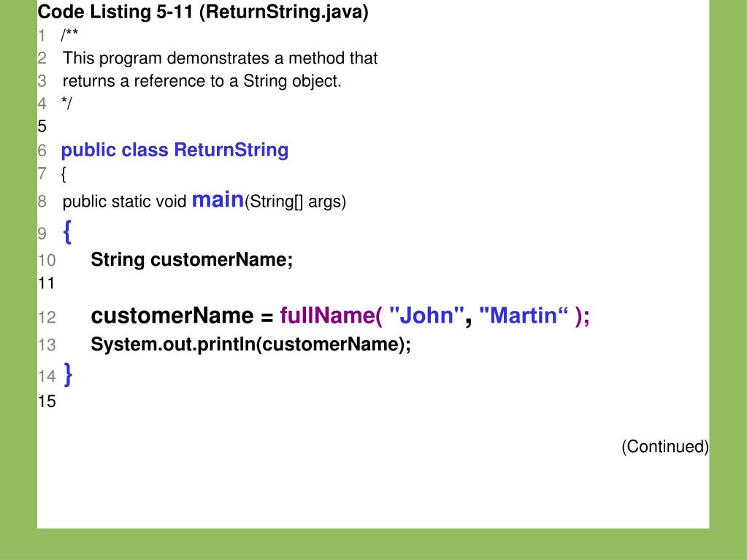Click 'returns a reference to a String object.'
This screenshot has height=560, width=747.
tap(202, 81)
